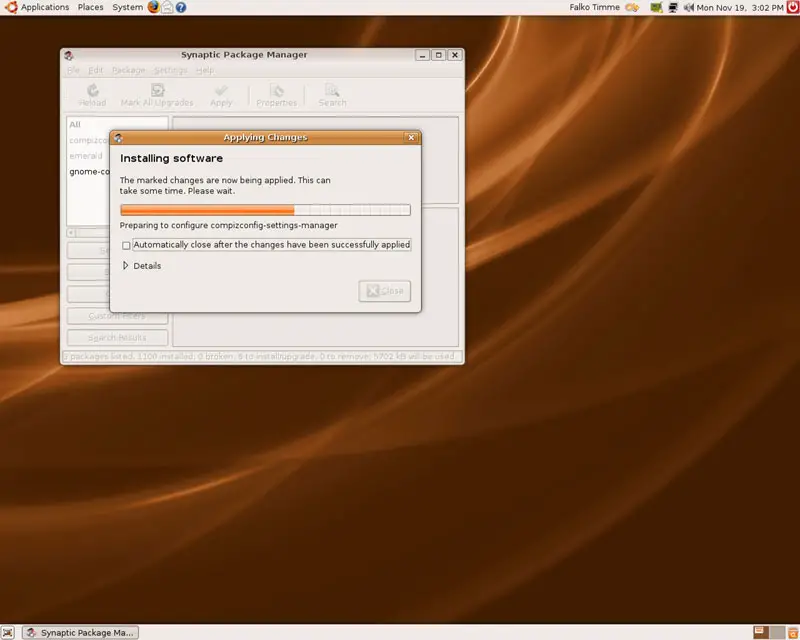Click the Close button in the Applying Changes dialog
The height and width of the screenshot is (640, 800).
pyautogui.click(x=385, y=291)
